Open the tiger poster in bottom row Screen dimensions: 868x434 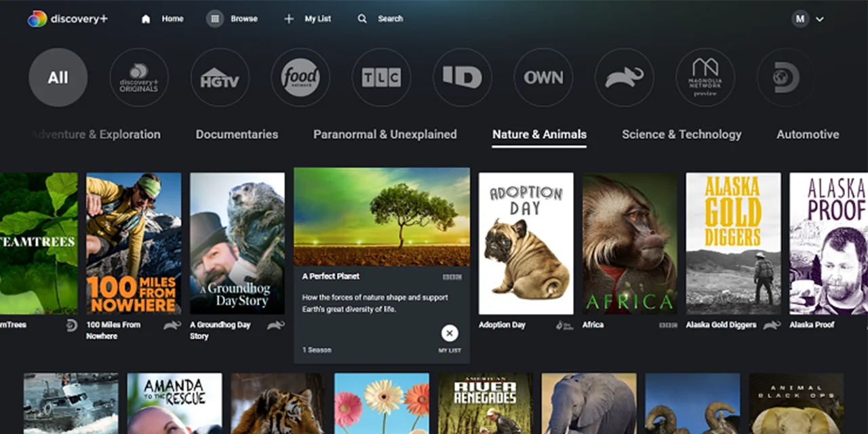(x=278, y=403)
